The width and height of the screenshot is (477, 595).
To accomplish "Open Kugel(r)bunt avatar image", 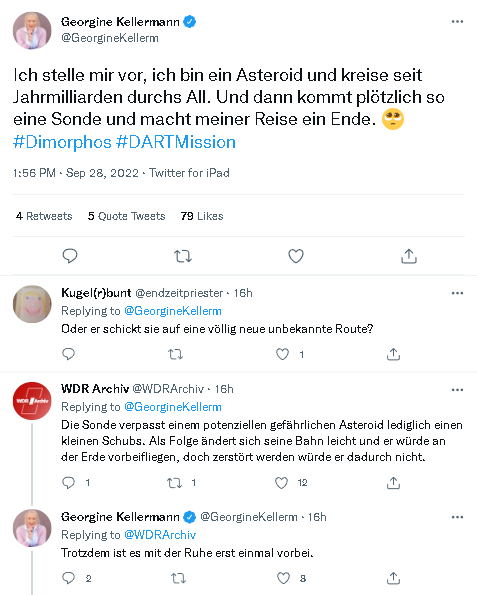I will coord(32,304).
